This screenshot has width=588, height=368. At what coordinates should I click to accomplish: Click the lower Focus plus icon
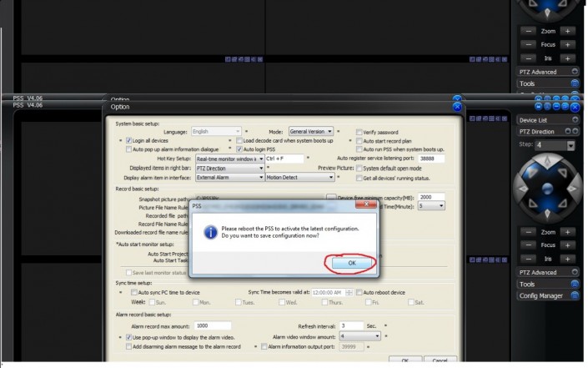click(x=566, y=245)
